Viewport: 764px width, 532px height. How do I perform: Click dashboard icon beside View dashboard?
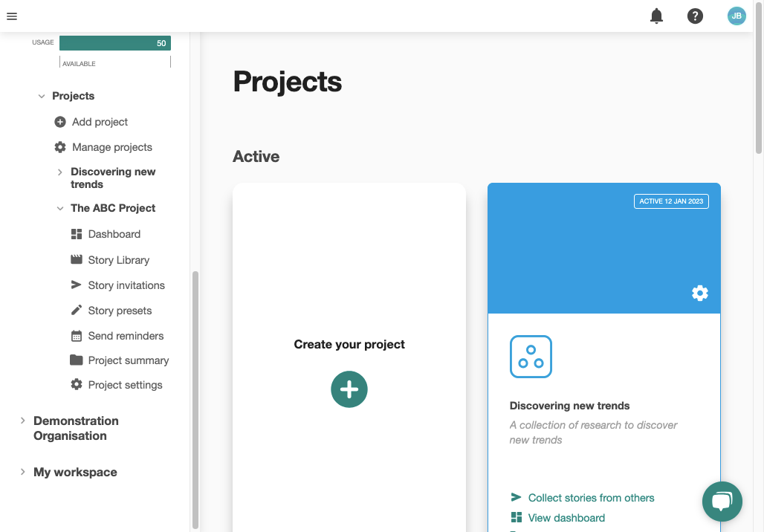(x=516, y=517)
